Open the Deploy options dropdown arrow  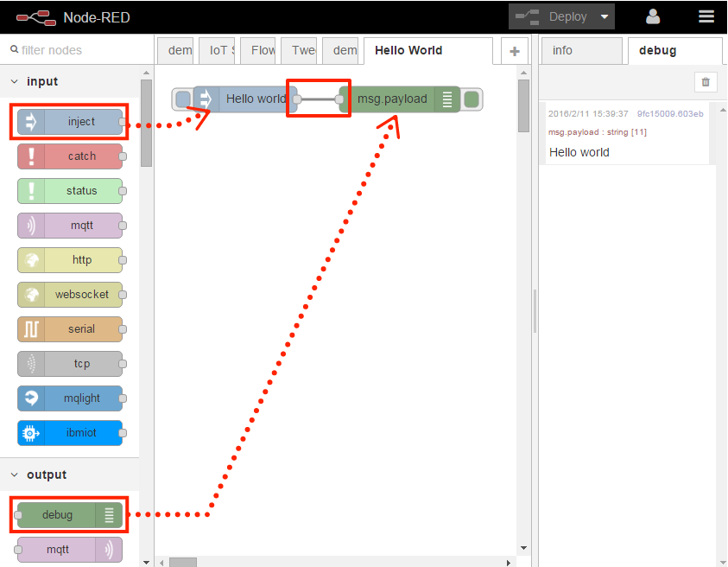pyautogui.click(x=604, y=16)
